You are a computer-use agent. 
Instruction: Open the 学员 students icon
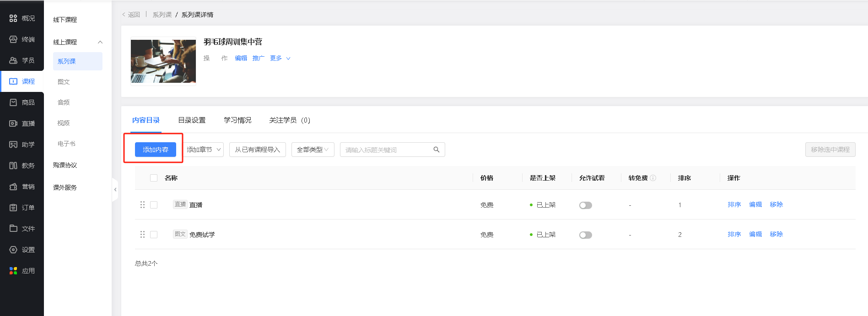pyautogui.click(x=13, y=60)
